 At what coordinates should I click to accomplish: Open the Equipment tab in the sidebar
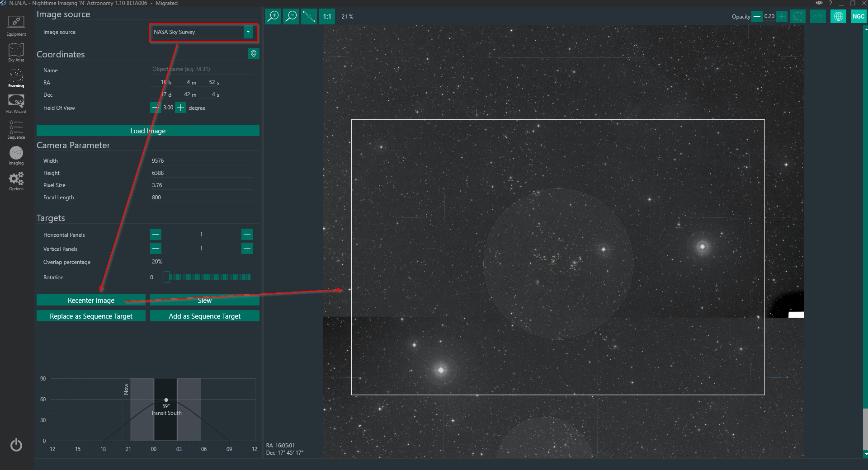(x=16, y=26)
